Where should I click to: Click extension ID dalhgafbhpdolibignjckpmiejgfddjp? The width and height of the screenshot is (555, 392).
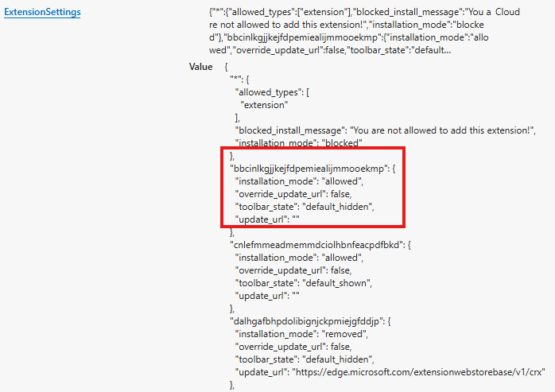[x=312, y=320]
